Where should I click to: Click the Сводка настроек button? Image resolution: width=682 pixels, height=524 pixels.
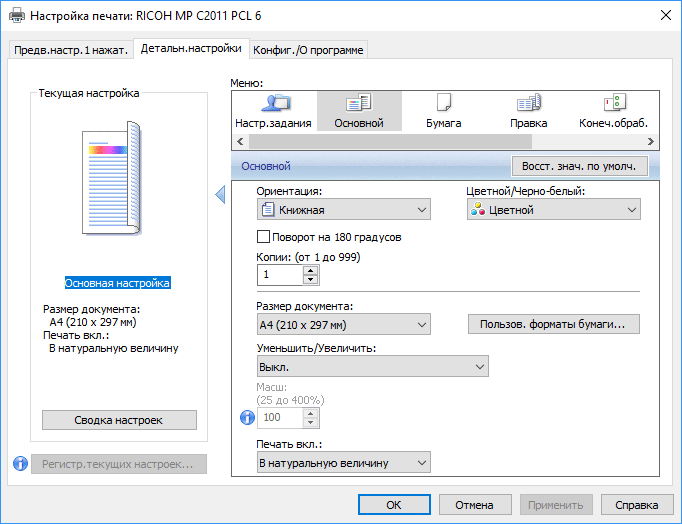click(119, 420)
